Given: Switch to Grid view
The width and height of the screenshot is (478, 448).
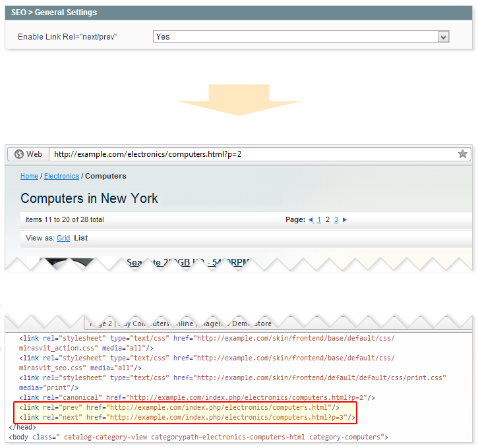Looking at the screenshot, I should coord(63,238).
